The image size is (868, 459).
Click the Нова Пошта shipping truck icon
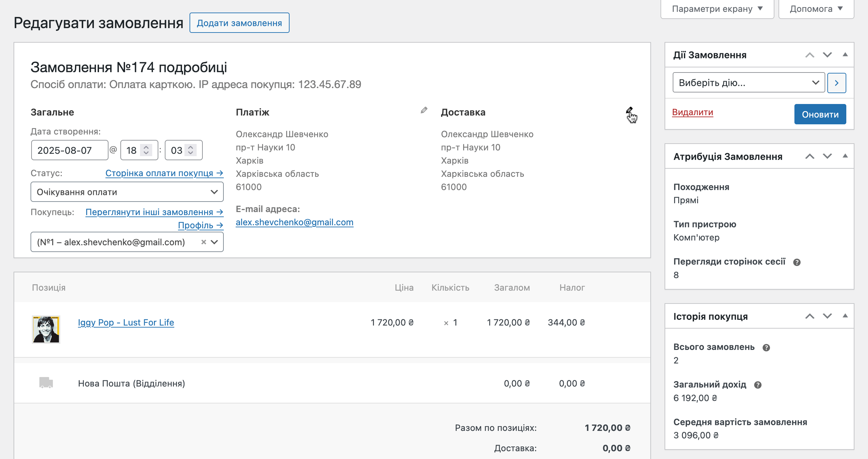click(x=46, y=383)
